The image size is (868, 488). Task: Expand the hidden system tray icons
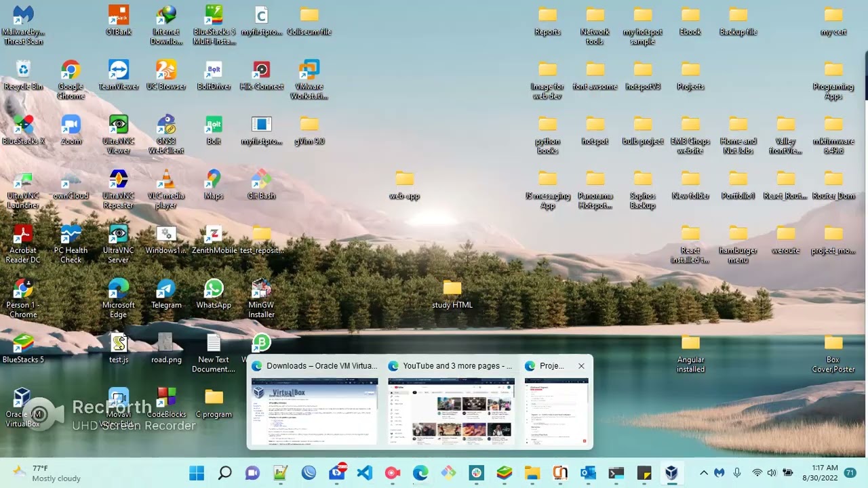[703, 472]
